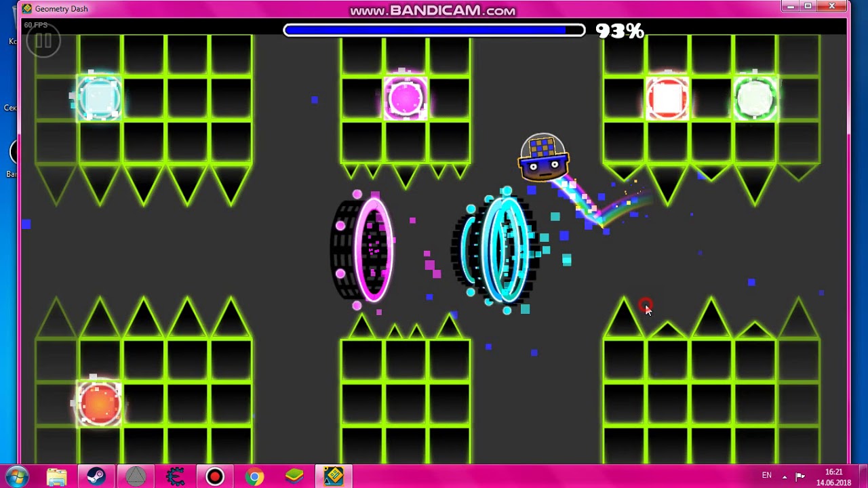Show hidden system tray icons

tap(785, 476)
